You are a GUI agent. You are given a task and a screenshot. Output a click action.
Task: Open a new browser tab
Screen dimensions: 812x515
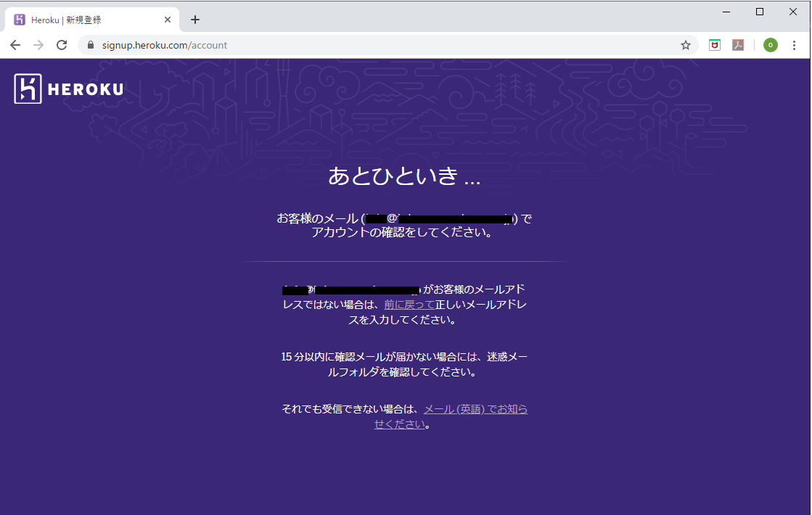[194, 20]
